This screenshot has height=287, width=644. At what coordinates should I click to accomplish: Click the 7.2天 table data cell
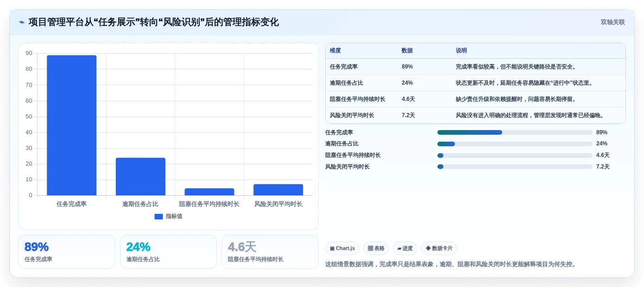[x=408, y=115]
